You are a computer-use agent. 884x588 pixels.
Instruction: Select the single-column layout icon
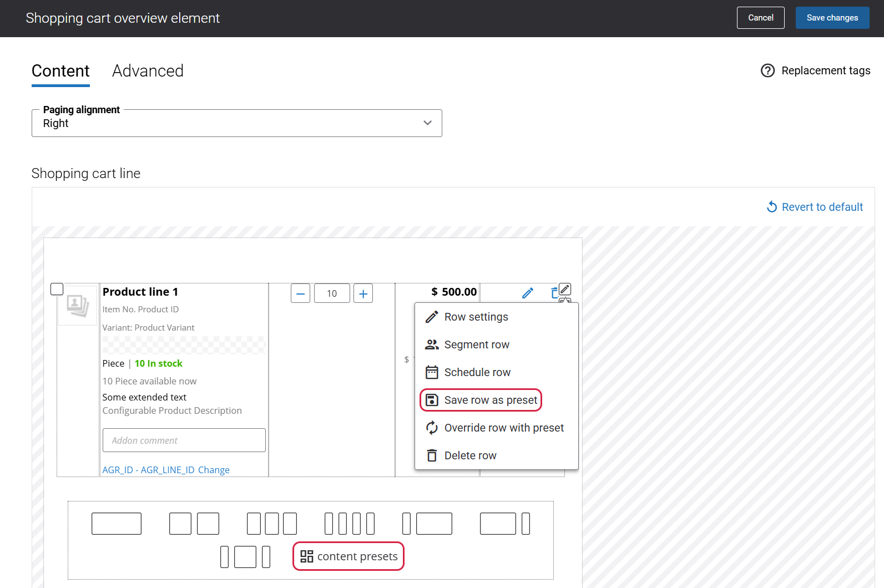click(117, 524)
